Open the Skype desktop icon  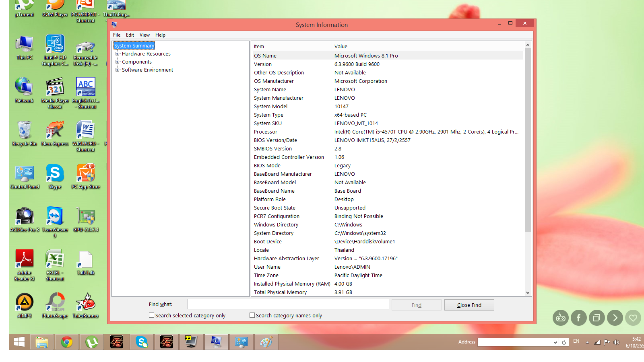click(55, 174)
